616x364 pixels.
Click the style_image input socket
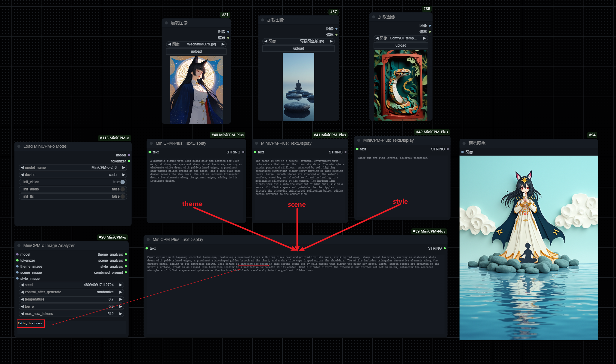tap(17, 279)
